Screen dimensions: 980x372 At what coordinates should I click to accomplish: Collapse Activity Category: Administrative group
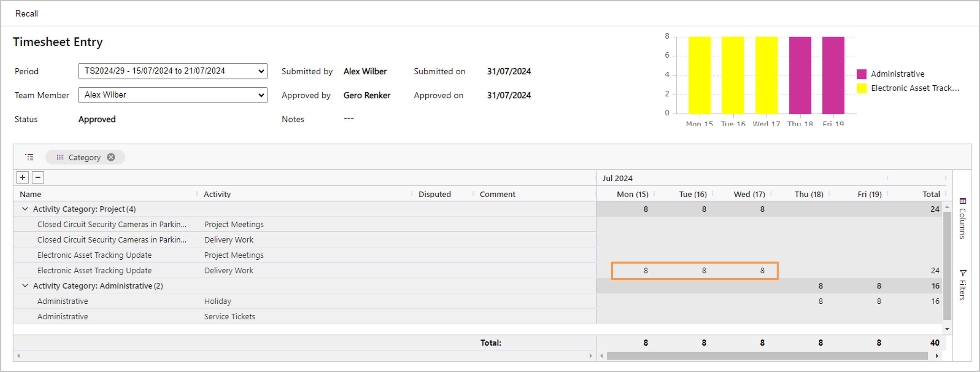(x=25, y=285)
